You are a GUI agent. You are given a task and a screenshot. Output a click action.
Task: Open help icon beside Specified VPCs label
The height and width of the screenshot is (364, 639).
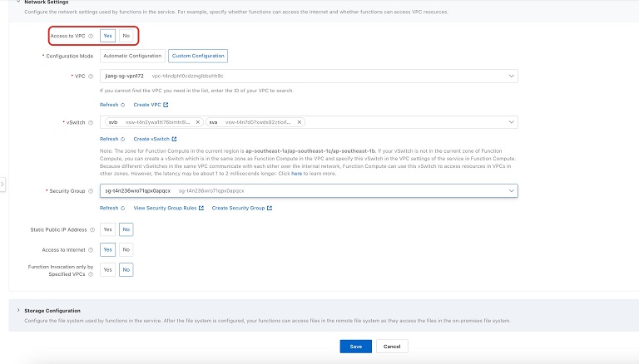click(91, 274)
